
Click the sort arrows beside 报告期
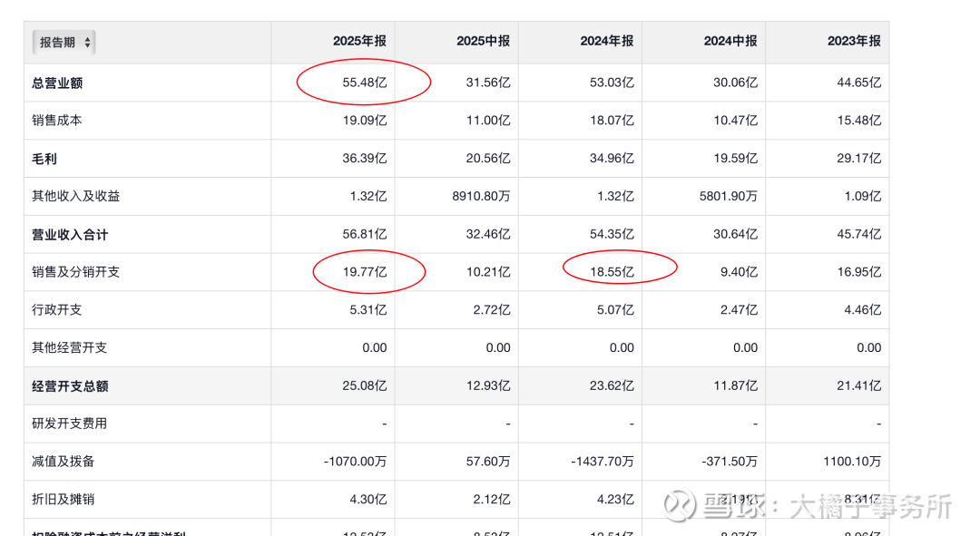coord(87,43)
